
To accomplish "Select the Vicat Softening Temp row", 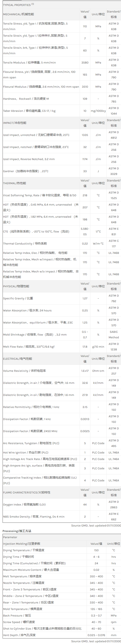I will coord(40,195).
